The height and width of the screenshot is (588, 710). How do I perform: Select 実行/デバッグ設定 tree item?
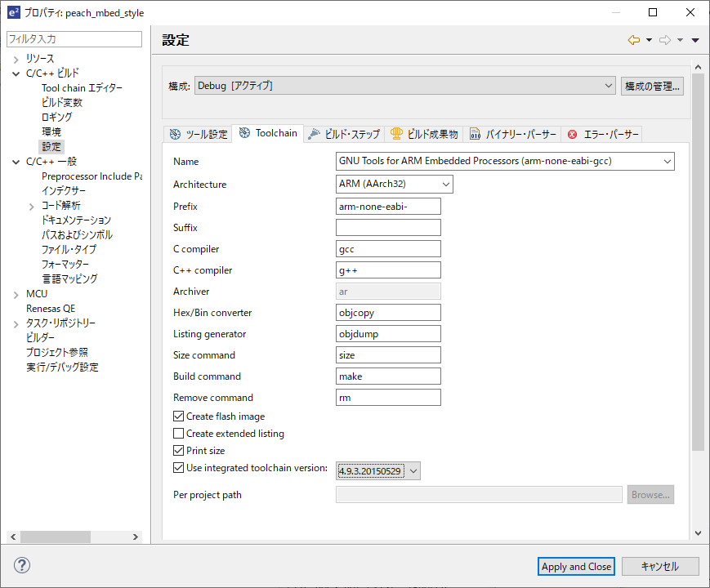[62, 367]
